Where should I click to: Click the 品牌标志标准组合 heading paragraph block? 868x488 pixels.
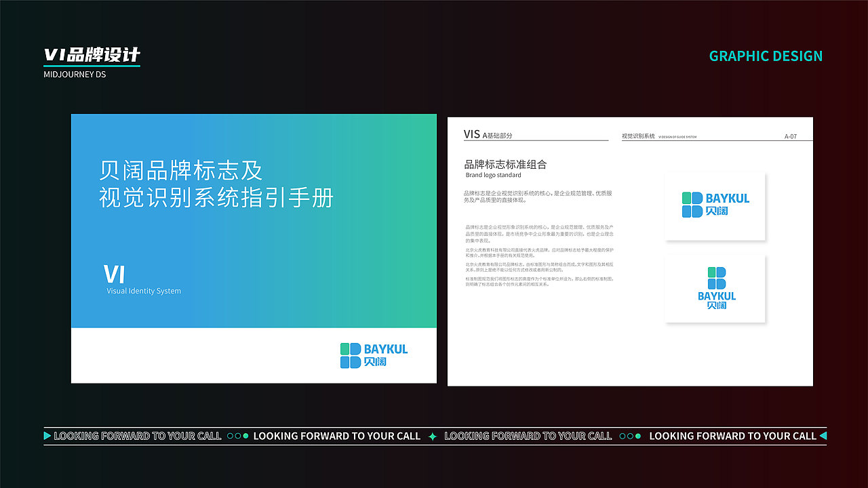click(x=506, y=164)
